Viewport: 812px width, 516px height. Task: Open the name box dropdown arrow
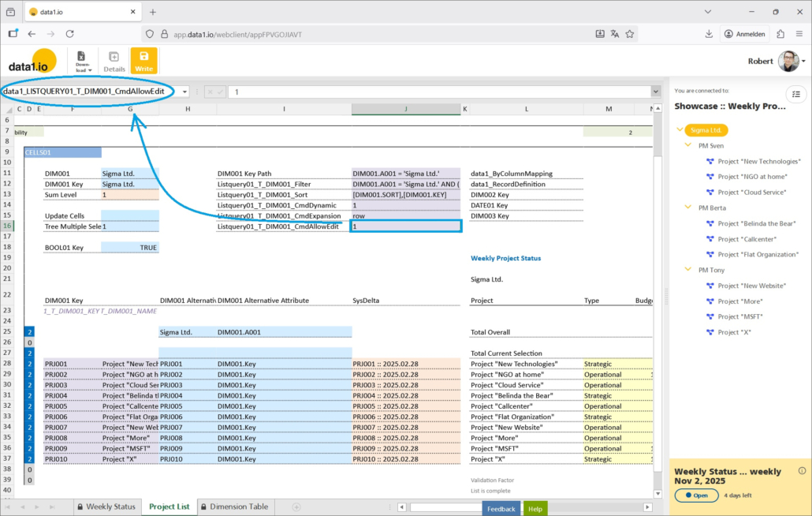184,92
